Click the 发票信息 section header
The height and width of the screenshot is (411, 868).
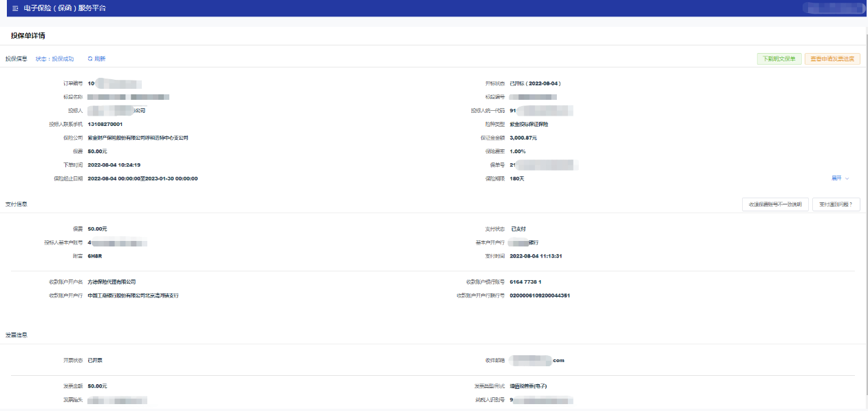17,335
